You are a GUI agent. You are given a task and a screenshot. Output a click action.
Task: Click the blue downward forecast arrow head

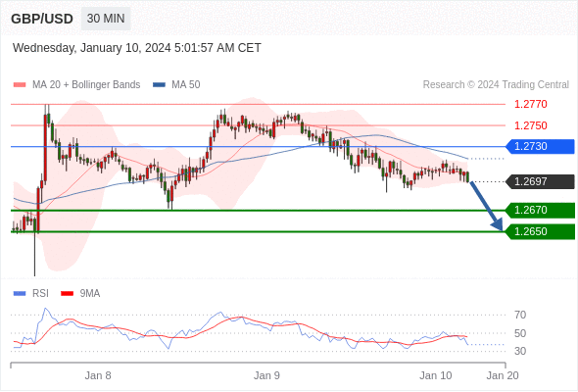pos(498,224)
